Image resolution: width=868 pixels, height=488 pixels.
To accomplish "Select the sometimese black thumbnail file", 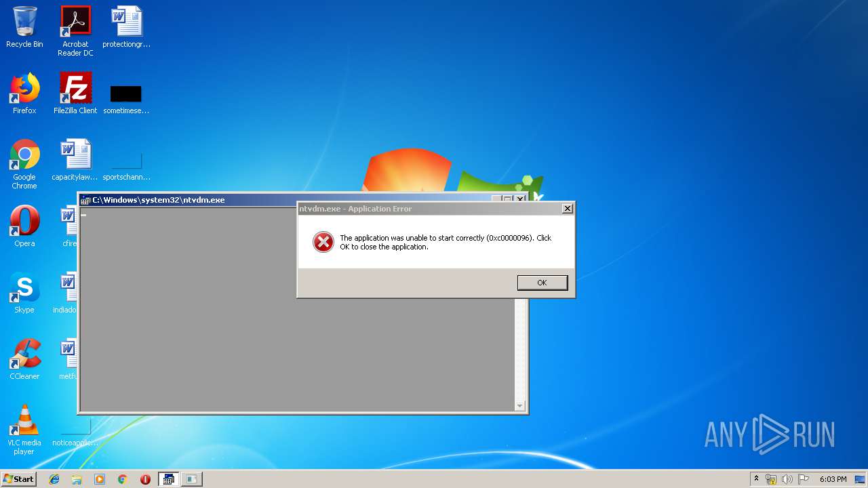I will click(126, 98).
